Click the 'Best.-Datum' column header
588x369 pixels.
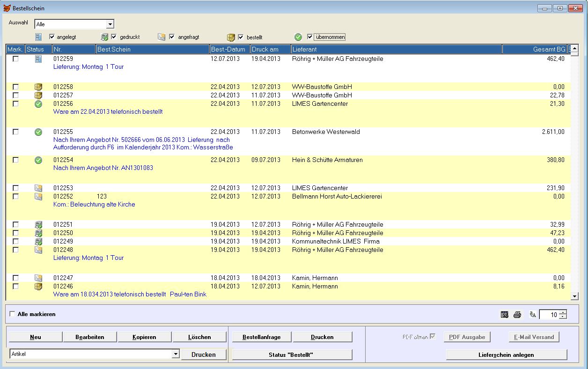point(229,49)
